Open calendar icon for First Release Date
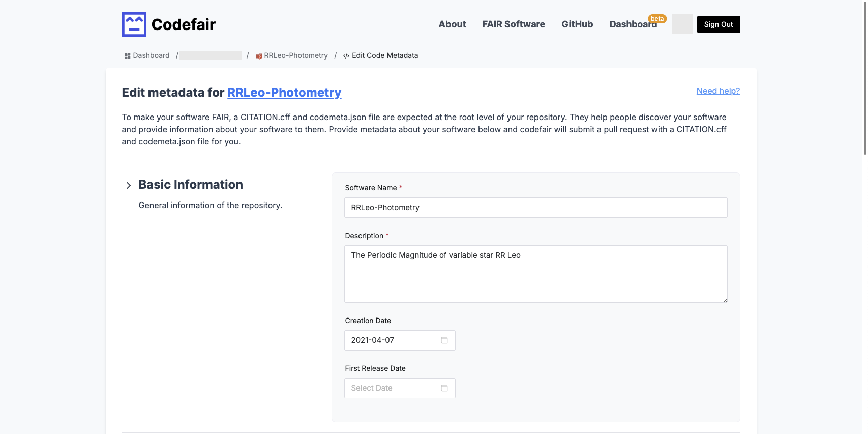The image size is (868, 434). click(x=444, y=388)
